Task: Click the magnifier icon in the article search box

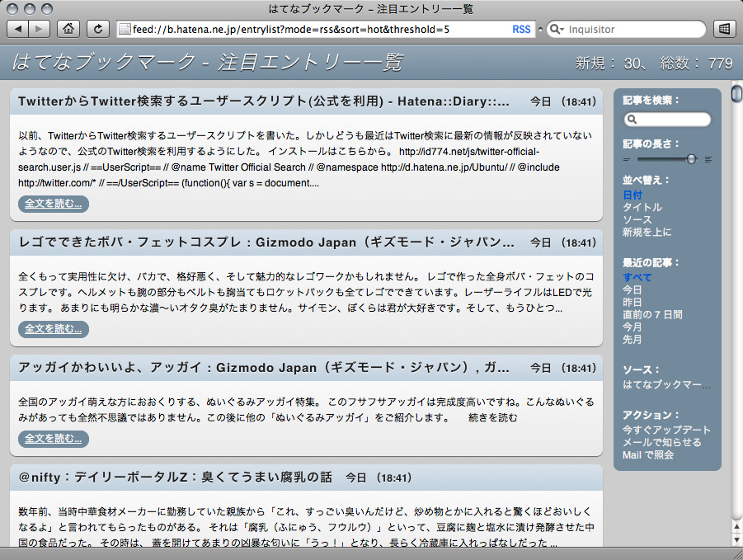Action: (632, 120)
